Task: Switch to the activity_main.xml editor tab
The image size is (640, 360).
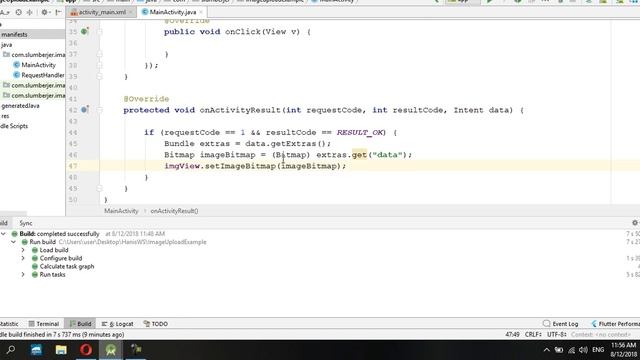Action: tap(101, 12)
